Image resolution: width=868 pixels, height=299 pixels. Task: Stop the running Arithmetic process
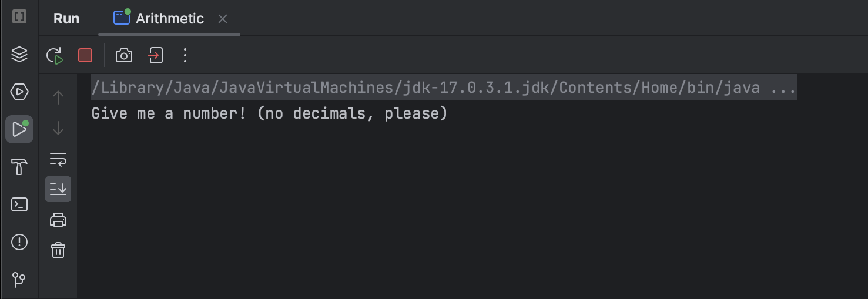tap(85, 55)
